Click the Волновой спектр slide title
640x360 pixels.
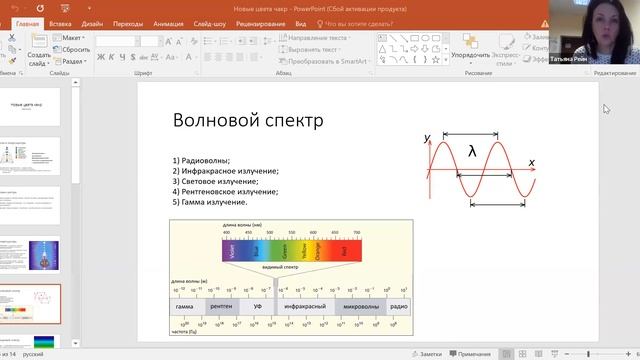(x=248, y=120)
